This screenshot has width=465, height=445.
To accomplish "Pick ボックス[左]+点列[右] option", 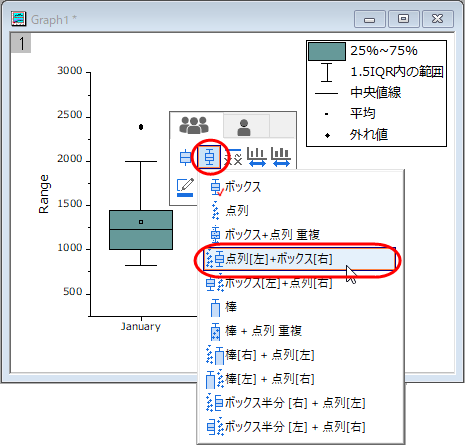I will [x=268, y=283].
